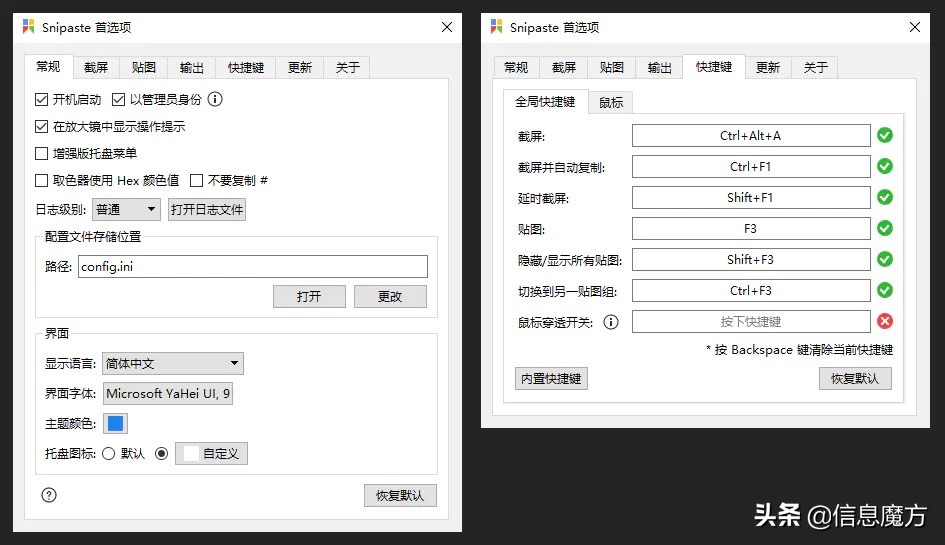Click the 截屏 hotkey field Ctrl+Alt+A
This screenshot has width=945, height=545.
(751, 136)
